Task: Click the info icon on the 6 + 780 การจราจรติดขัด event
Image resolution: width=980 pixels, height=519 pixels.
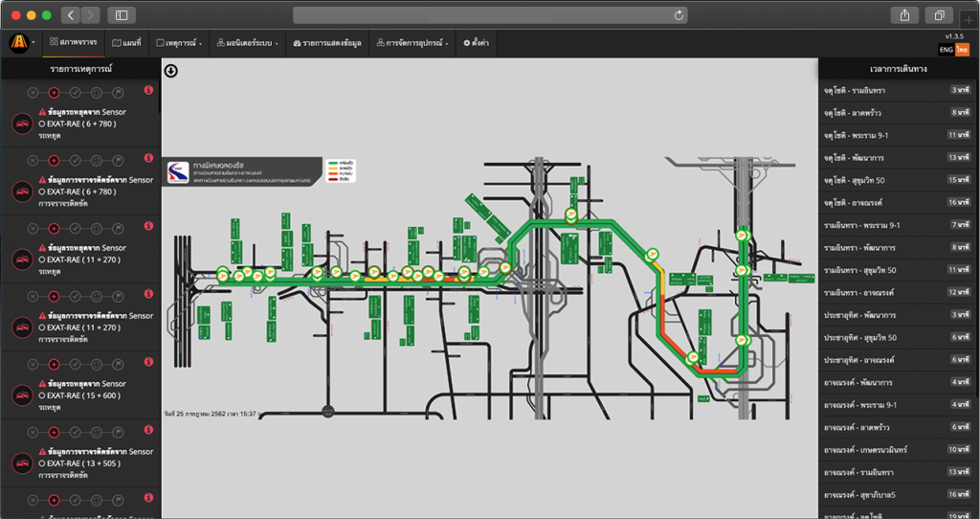Action: 148,158
